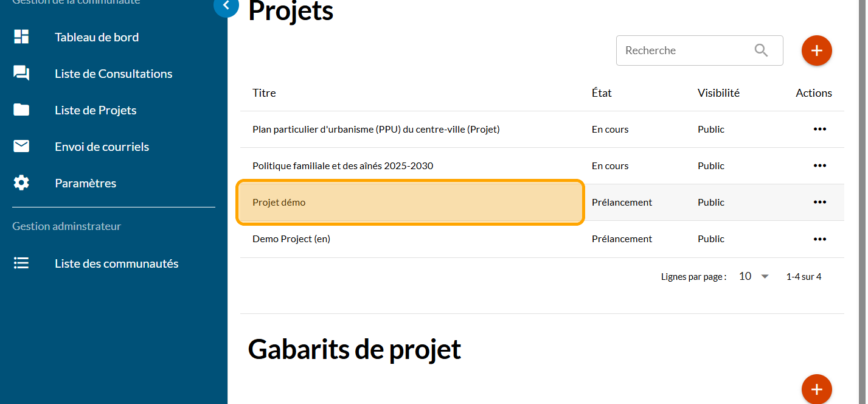
Task: Open the lines per page dropdown
Action: point(754,276)
